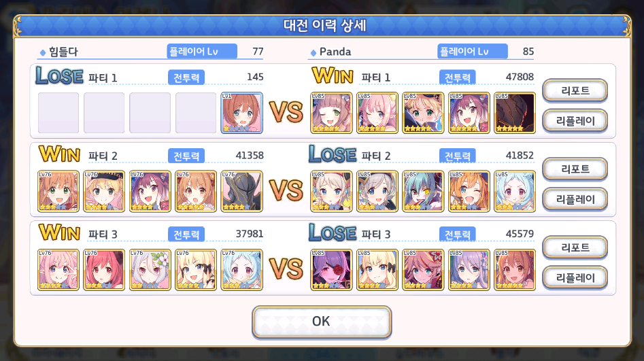Tap the dark armored character in Panda's party 1
This screenshot has height=361, width=644.
click(x=515, y=113)
